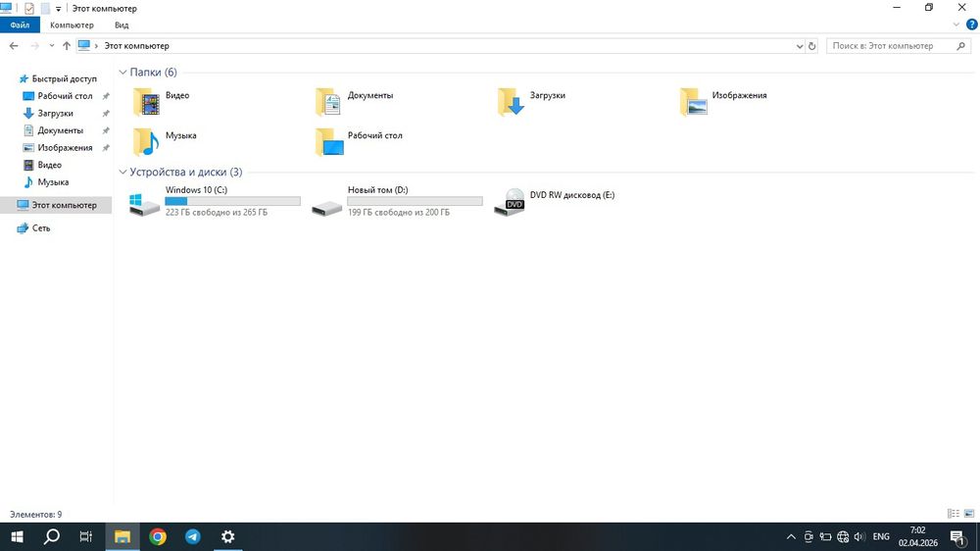980x551 pixels.
Task: Open Telegram from taskbar
Action: 192,536
